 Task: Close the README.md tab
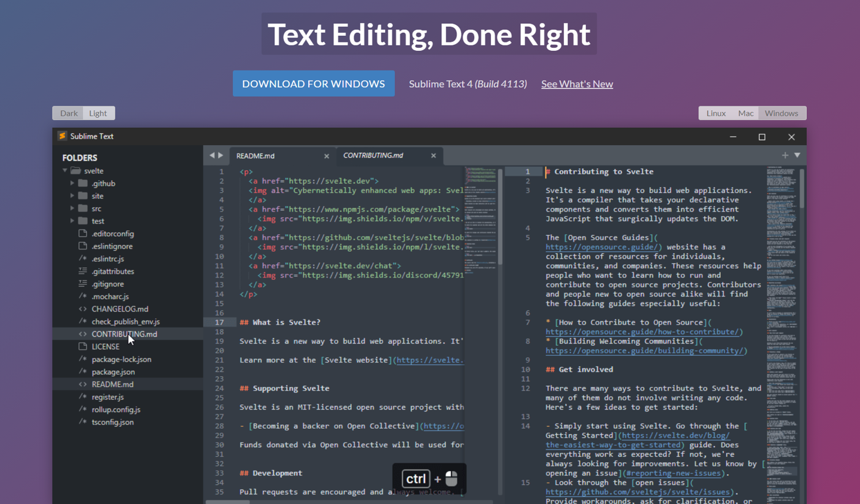pyautogui.click(x=327, y=156)
